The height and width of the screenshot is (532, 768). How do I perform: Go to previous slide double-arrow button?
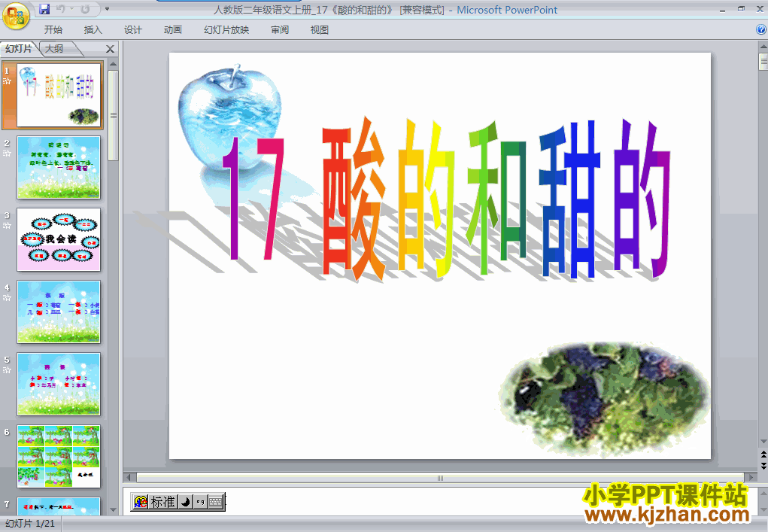[763, 455]
